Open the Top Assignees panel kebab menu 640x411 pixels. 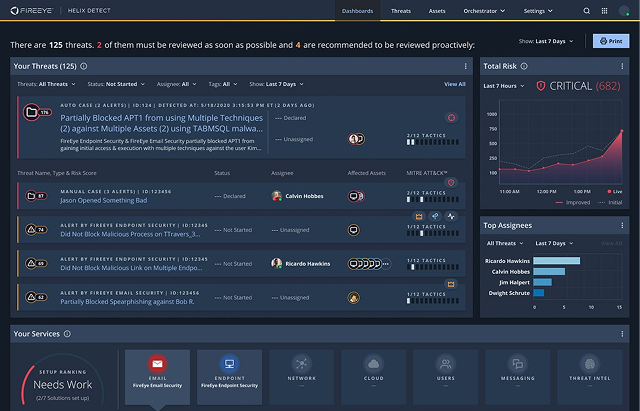622,225
